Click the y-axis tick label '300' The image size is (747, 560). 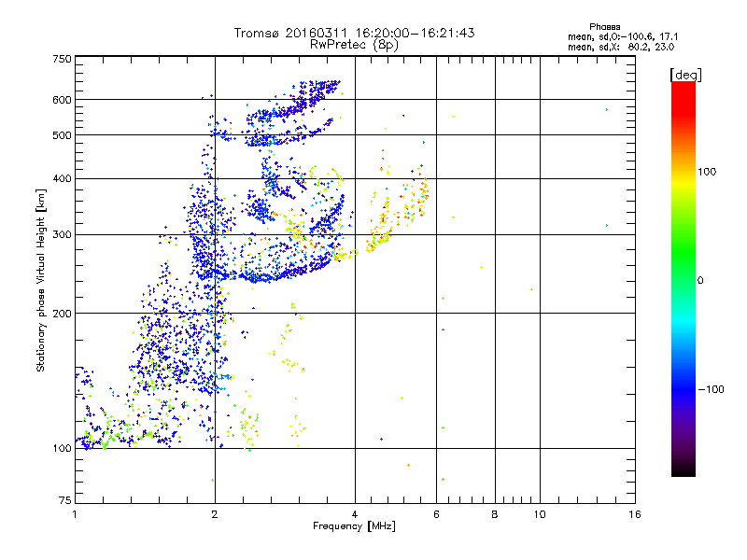(x=62, y=235)
